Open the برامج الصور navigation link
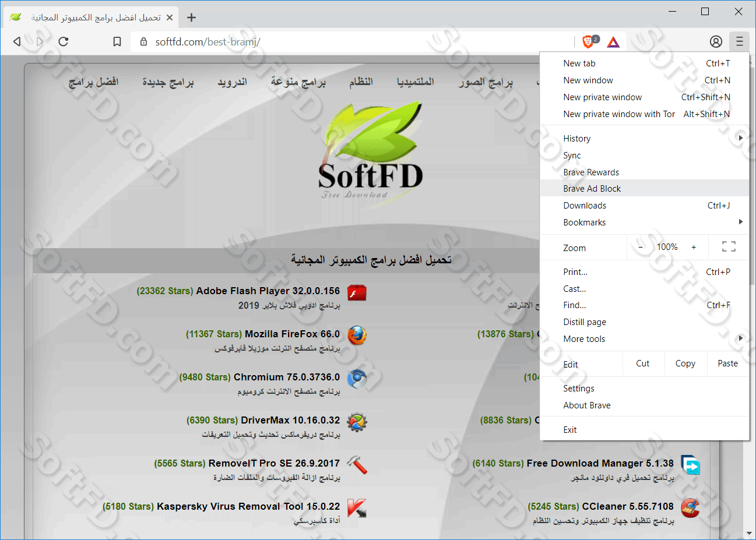 click(x=486, y=82)
